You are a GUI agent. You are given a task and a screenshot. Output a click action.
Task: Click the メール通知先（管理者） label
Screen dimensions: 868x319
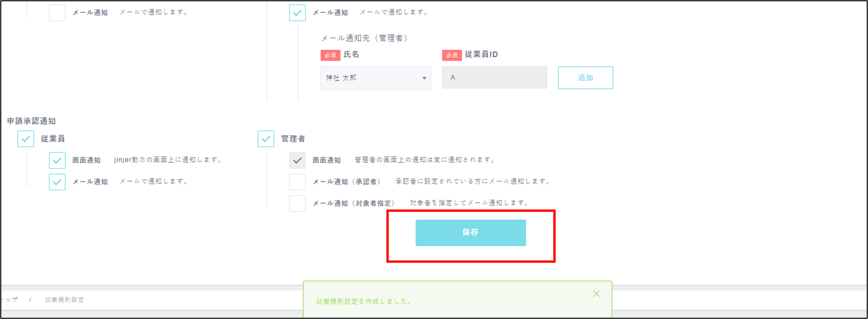coord(364,38)
